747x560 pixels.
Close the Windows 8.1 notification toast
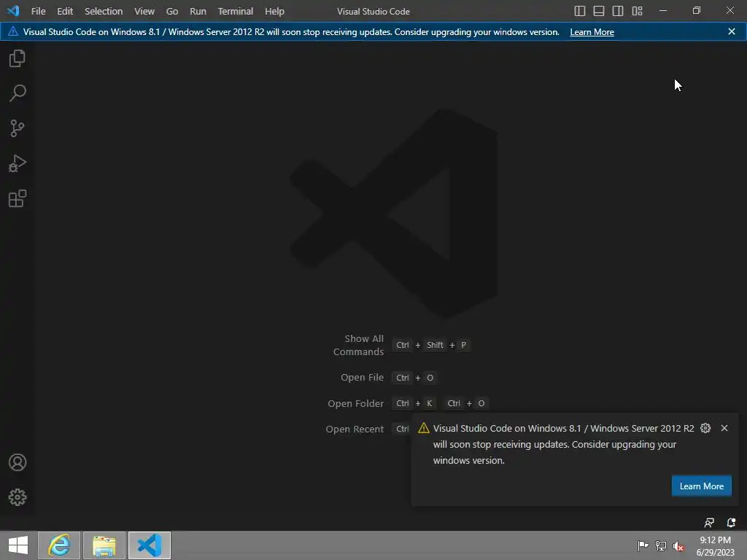pyautogui.click(x=724, y=428)
